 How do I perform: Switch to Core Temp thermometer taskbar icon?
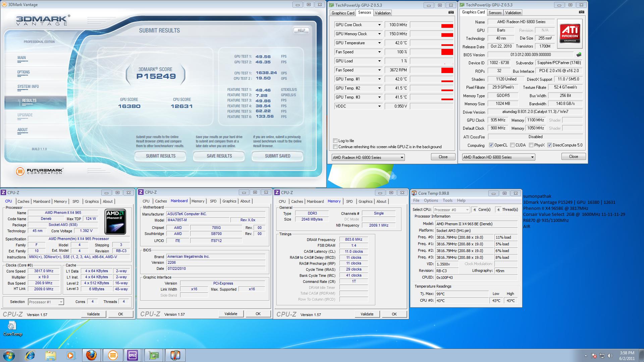(175, 355)
